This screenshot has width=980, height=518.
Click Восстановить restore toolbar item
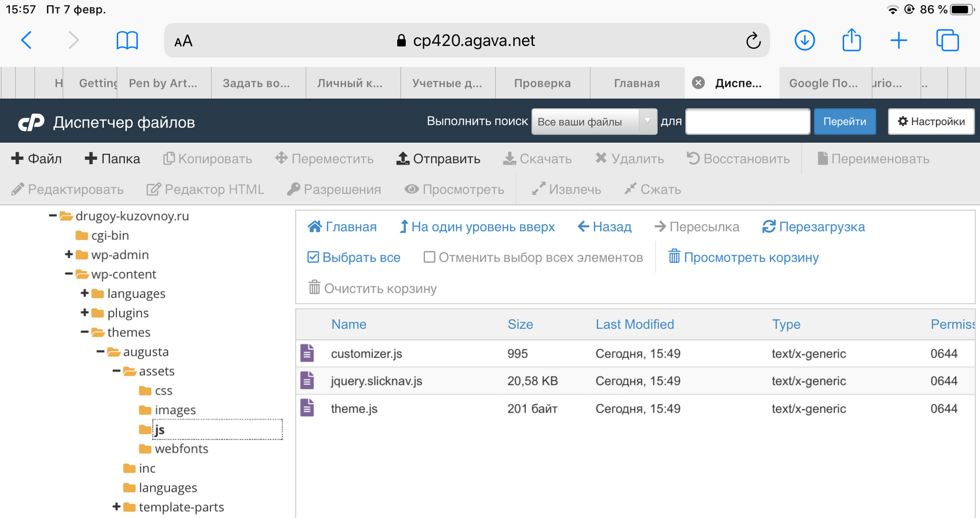click(738, 159)
